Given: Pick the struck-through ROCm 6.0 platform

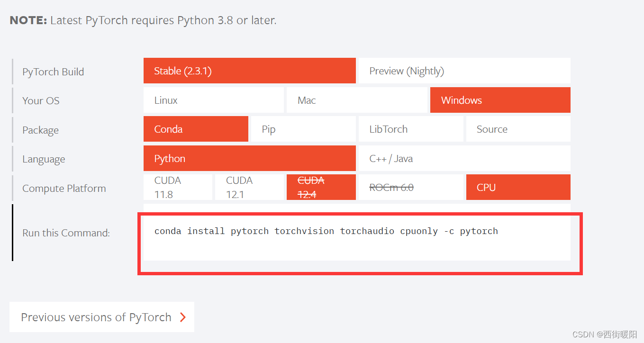Looking at the screenshot, I should (411, 187).
